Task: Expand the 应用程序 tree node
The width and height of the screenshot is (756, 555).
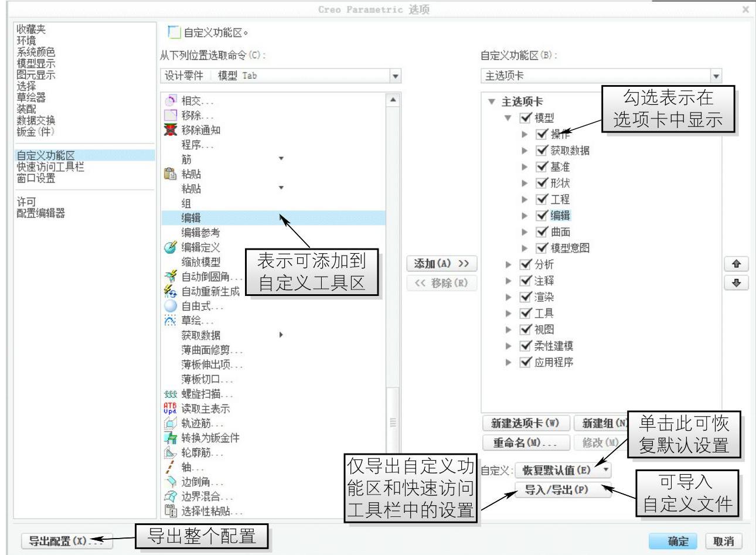Action: [509, 362]
